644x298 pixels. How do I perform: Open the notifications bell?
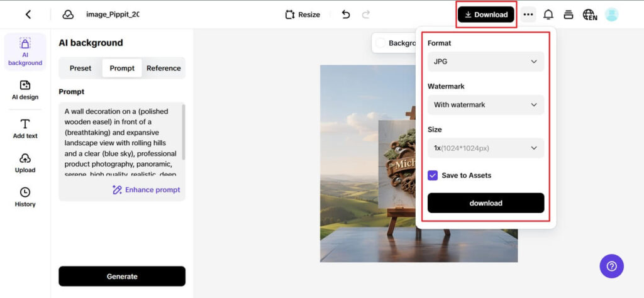click(x=548, y=14)
